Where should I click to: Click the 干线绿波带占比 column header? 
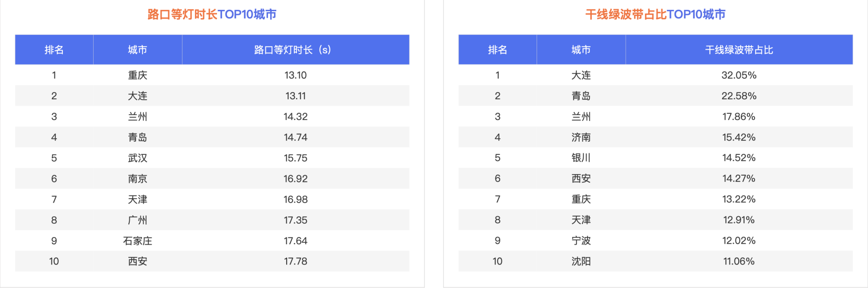739,50
